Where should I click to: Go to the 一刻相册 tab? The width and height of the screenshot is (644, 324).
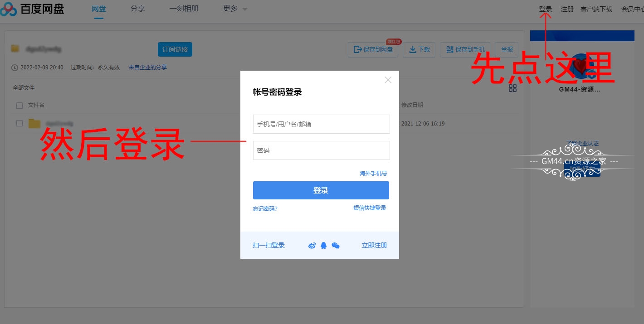tap(184, 9)
